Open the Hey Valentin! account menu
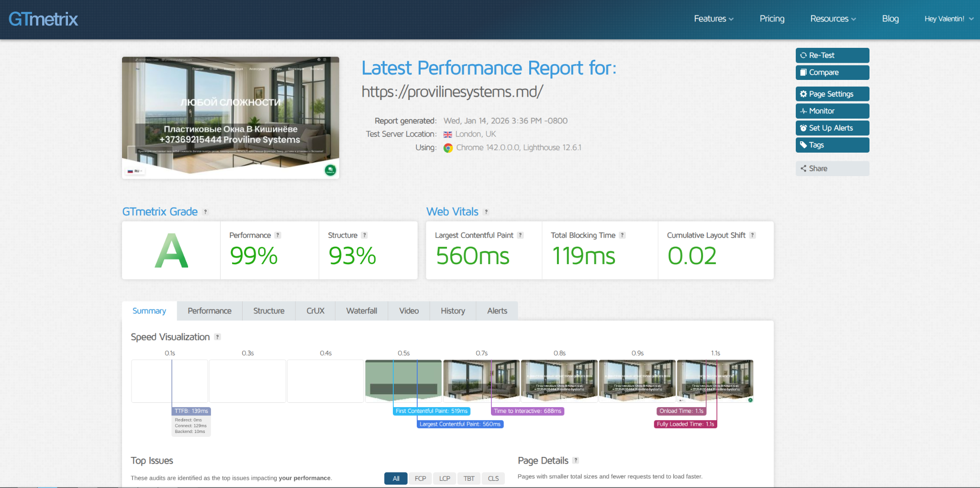 click(948, 19)
